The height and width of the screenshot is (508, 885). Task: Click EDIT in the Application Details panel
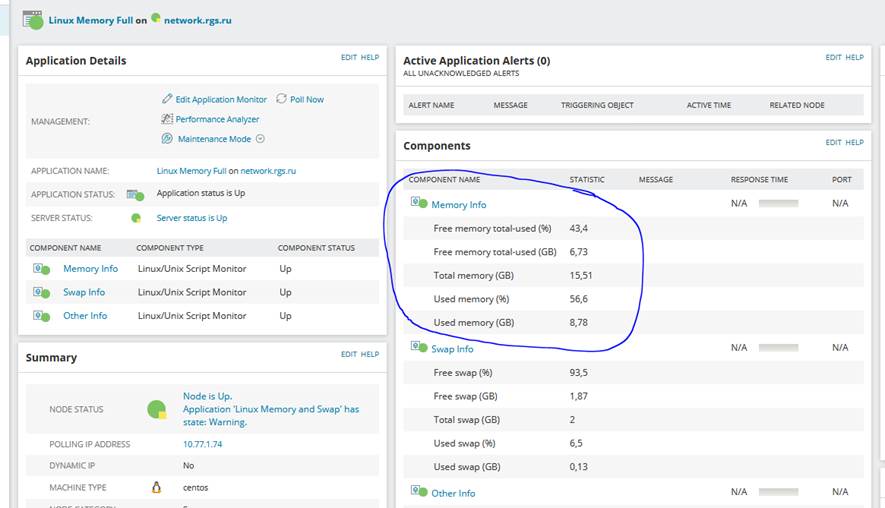(x=348, y=58)
